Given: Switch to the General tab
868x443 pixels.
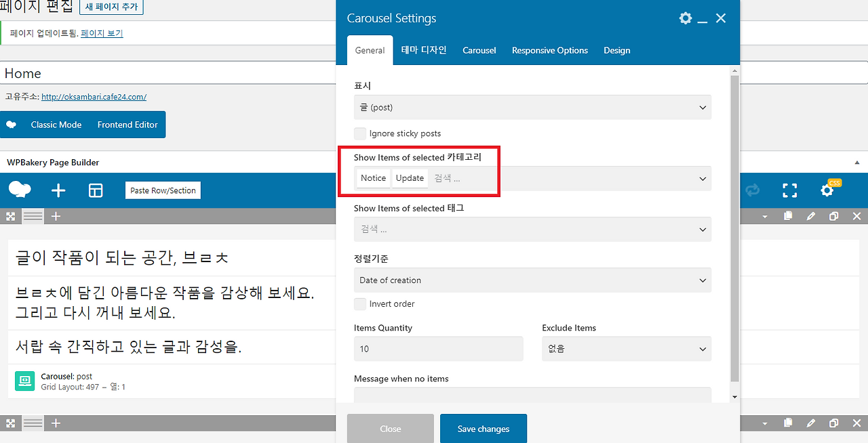Looking at the screenshot, I should [370, 50].
